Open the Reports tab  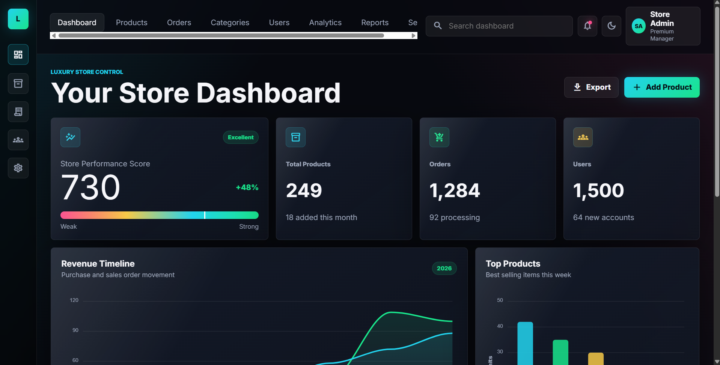375,22
